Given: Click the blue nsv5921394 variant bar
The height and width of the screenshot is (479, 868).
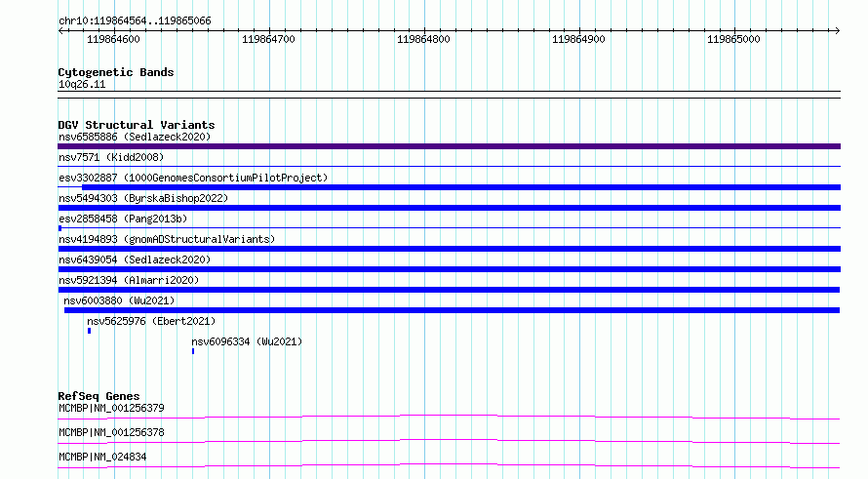Looking at the screenshot, I should coord(449,290).
